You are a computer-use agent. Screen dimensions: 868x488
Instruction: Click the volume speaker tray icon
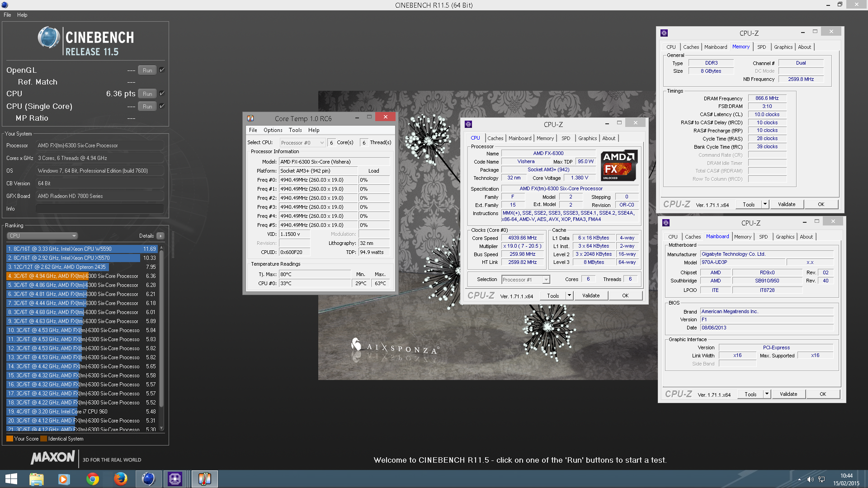[810, 479]
